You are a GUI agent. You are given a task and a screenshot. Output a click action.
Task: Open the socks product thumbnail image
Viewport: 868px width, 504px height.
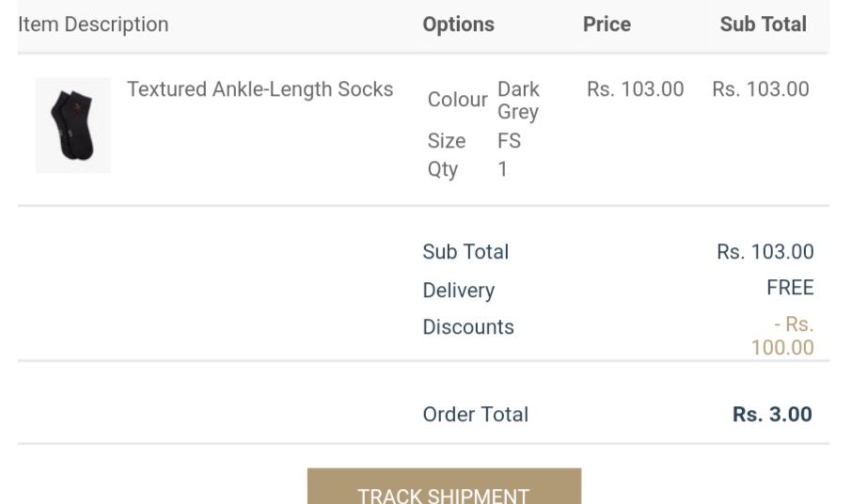point(73,125)
